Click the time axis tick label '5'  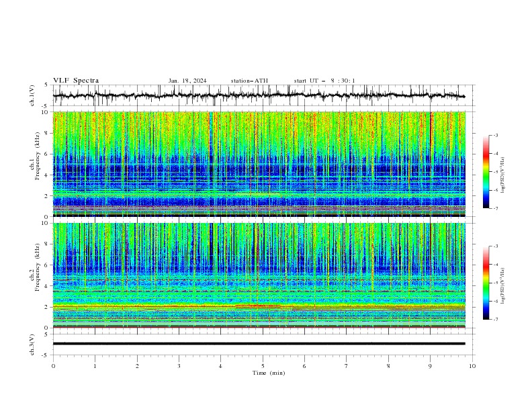pos(263,366)
